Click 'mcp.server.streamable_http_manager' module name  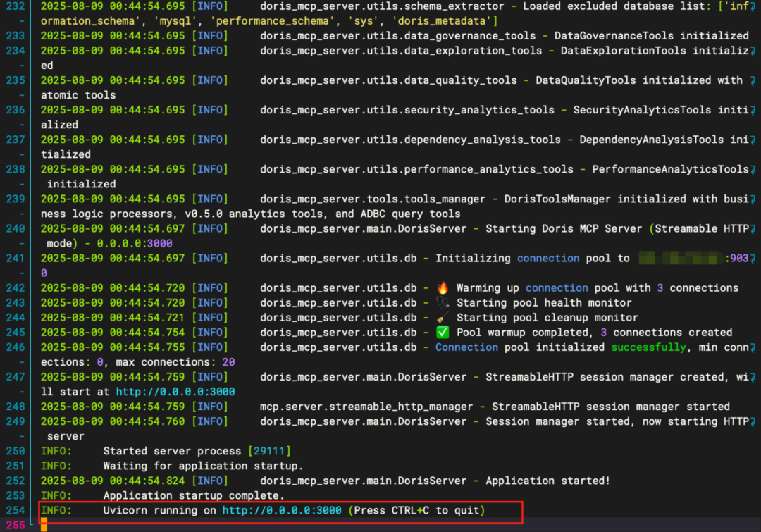coord(366,407)
